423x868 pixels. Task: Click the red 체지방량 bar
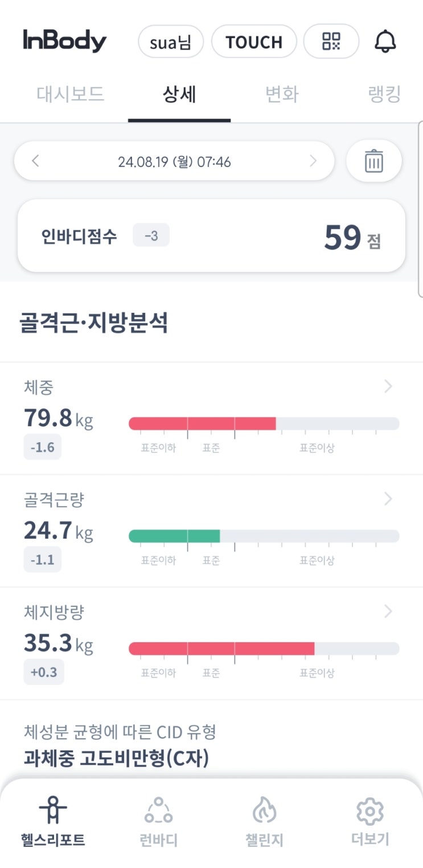[x=221, y=649]
